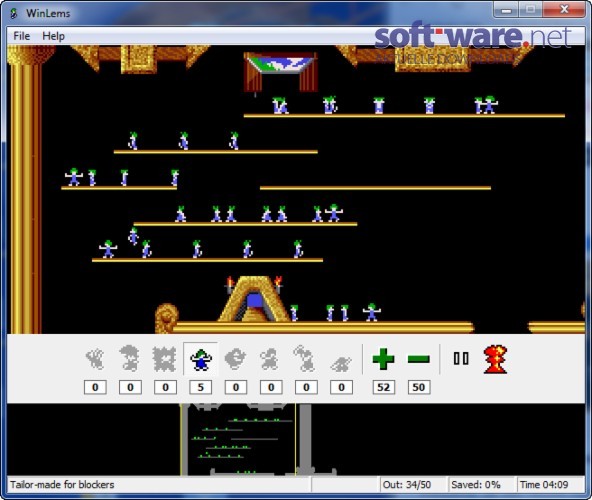Decrease release rate with green minus
The image size is (592, 500).
click(419, 359)
